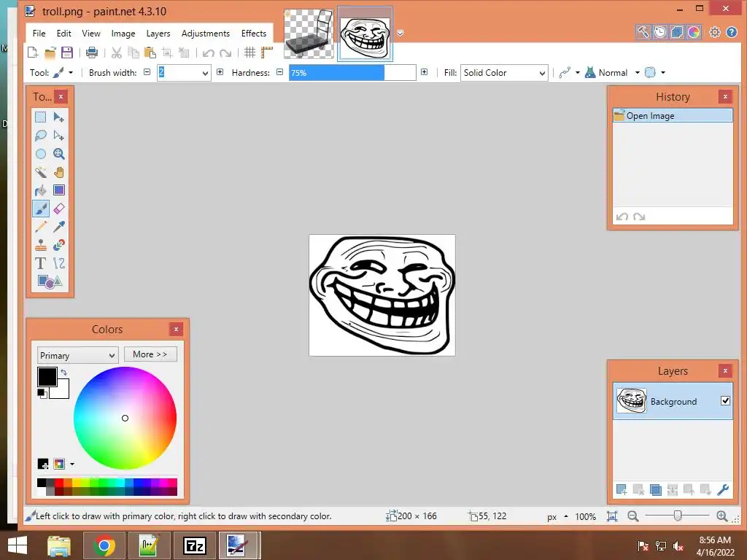747x560 pixels.
Task: Select the Recolor tool
Action: tap(59, 245)
